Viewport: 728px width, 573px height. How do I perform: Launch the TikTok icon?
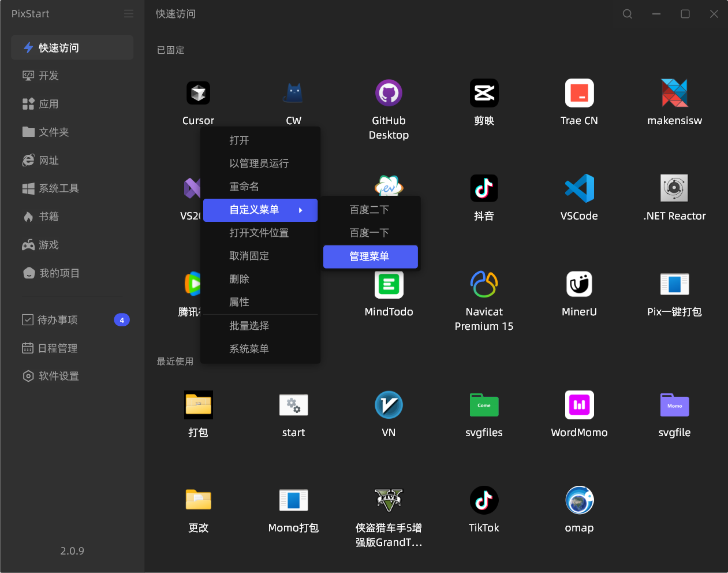pos(484,500)
